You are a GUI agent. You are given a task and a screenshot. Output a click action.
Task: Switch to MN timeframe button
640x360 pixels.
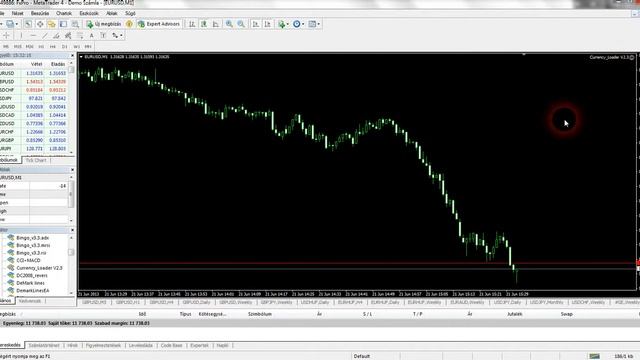(88, 47)
